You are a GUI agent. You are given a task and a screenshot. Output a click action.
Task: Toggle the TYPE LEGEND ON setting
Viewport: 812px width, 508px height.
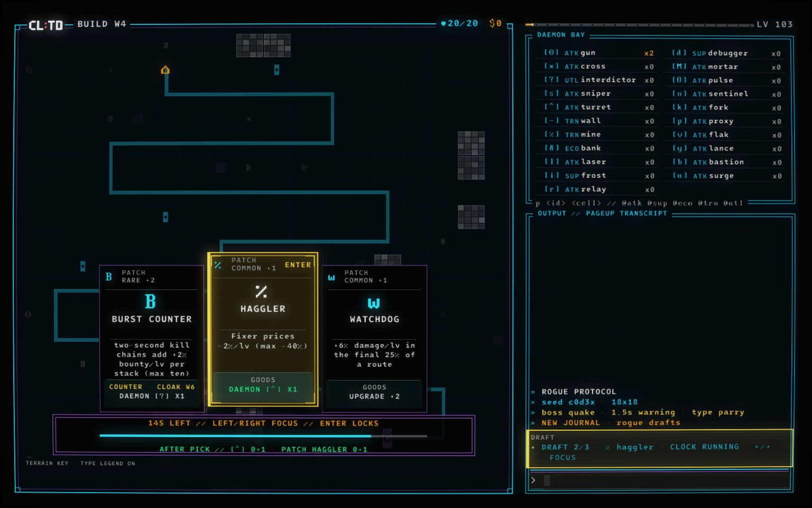point(108,464)
